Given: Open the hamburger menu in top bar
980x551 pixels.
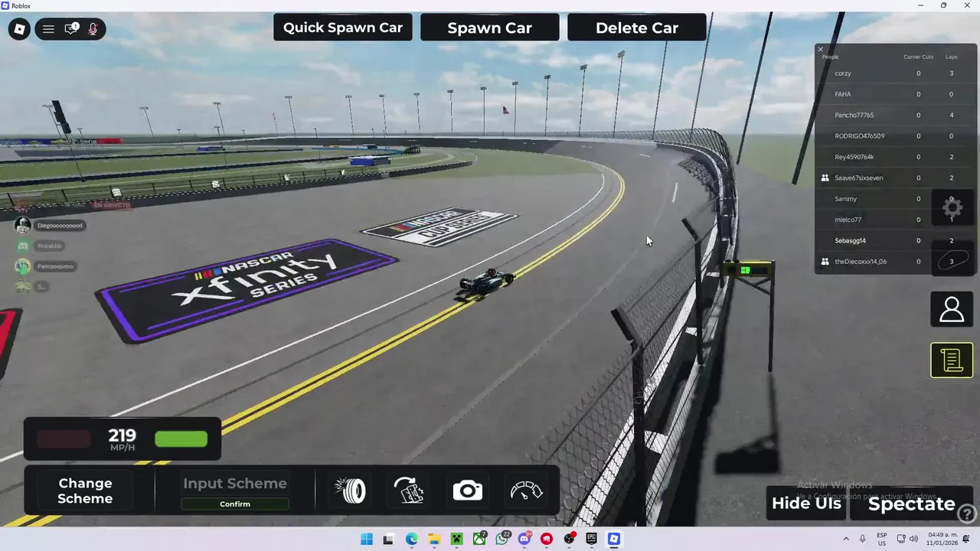Looking at the screenshot, I should click(x=48, y=29).
